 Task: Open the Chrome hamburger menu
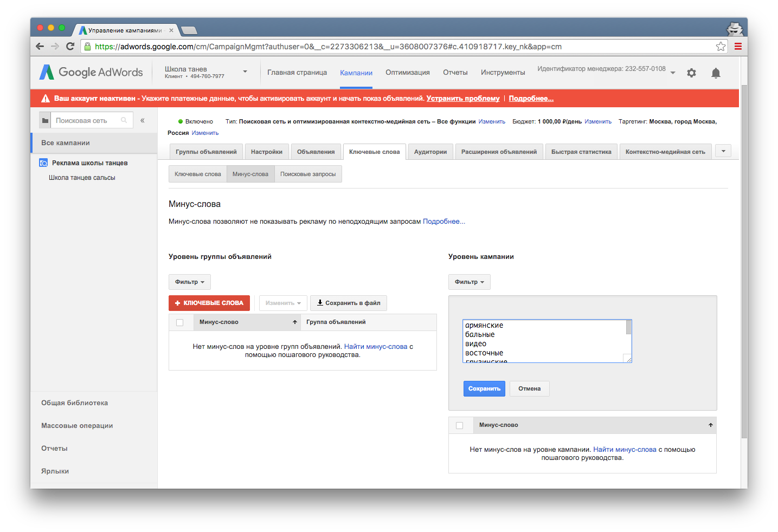[738, 47]
